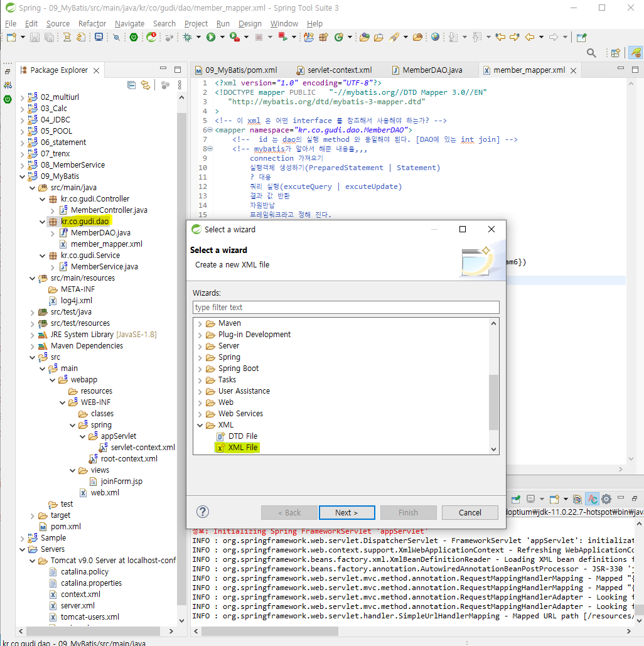
Task: Click the Debug bug icon in toolbar
Action: 187,38
